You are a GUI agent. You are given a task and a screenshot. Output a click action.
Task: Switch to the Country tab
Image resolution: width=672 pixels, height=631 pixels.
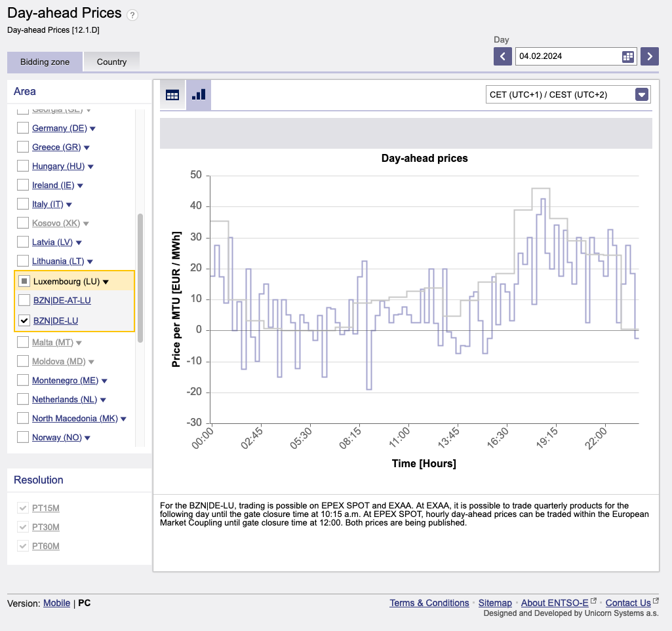111,62
